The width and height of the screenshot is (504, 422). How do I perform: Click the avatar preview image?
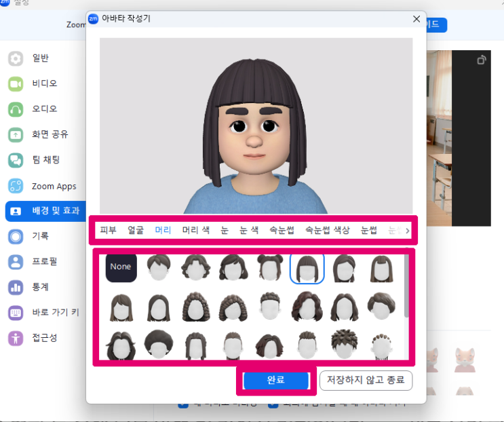click(x=256, y=126)
